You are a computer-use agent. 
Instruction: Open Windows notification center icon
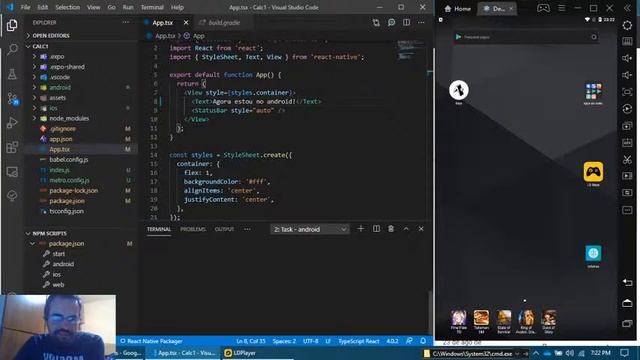[x=624, y=353]
